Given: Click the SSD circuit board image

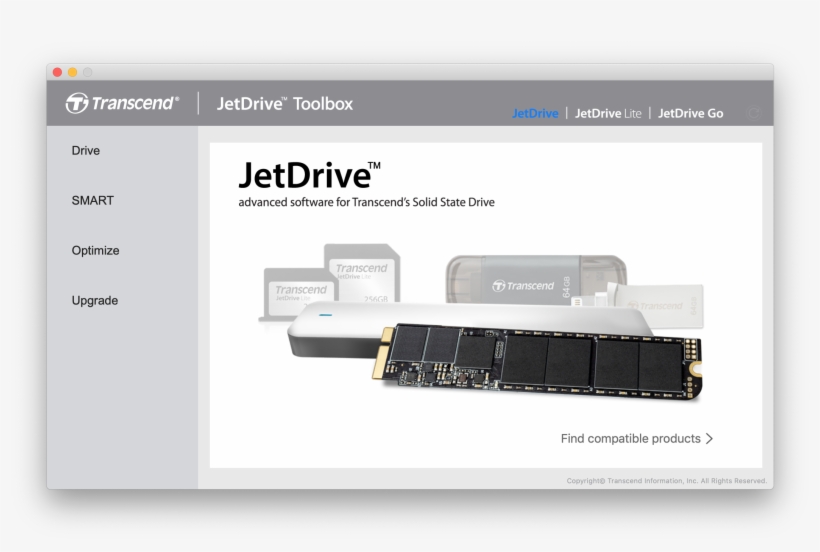Looking at the screenshot, I should [540, 362].
